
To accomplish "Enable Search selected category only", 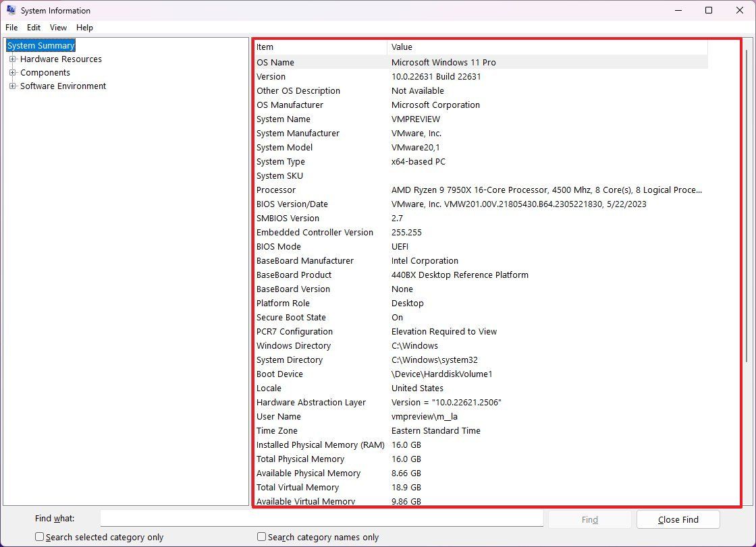I will [39, 536].
